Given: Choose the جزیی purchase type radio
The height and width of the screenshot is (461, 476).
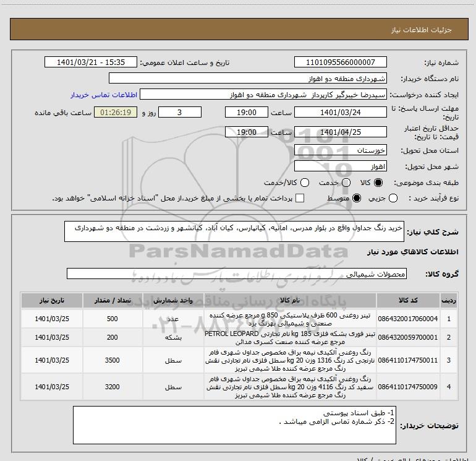Looking at the screenshot, I should point(393,198).
